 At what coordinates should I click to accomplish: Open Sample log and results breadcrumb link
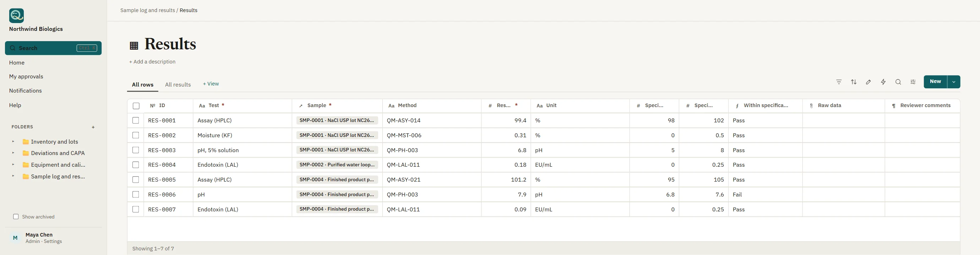point(148,10)
